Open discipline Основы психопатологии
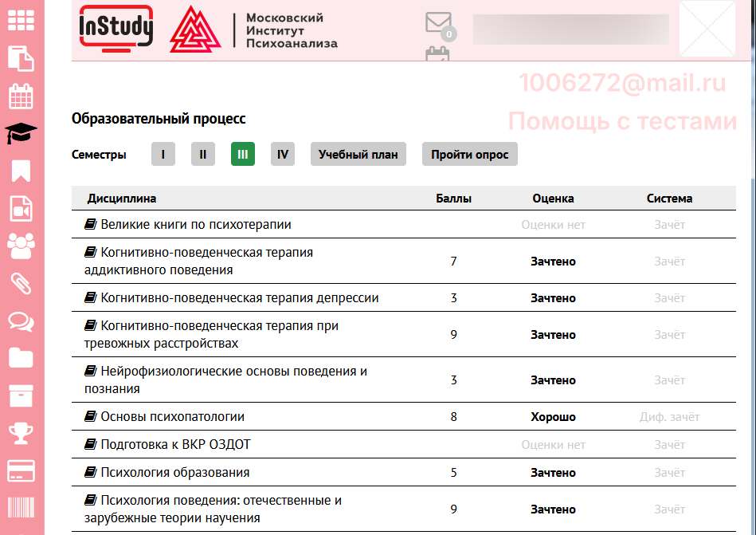The width and height of the screenshot is (756, 535). coord(172,416)
